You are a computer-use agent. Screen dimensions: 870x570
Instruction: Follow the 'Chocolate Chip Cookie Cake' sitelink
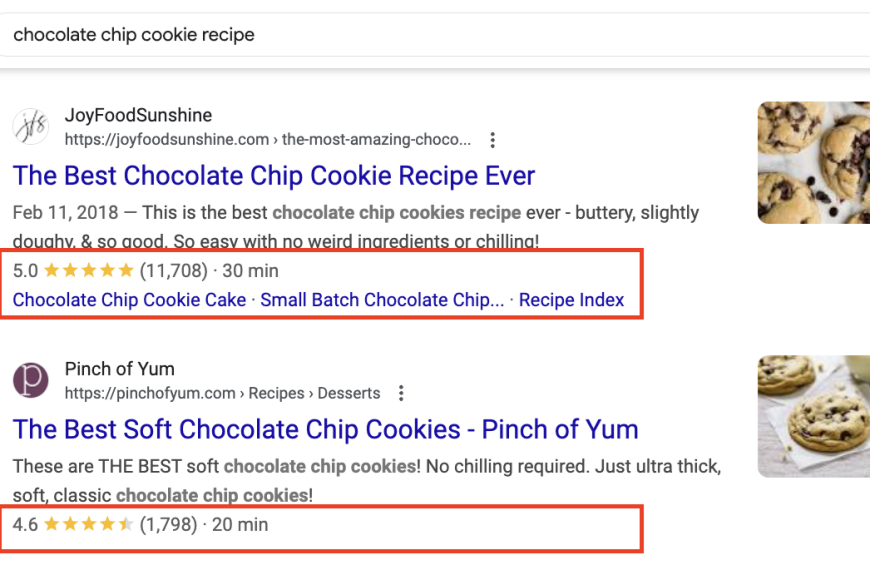pyautogui.click(x=129, y=300)
